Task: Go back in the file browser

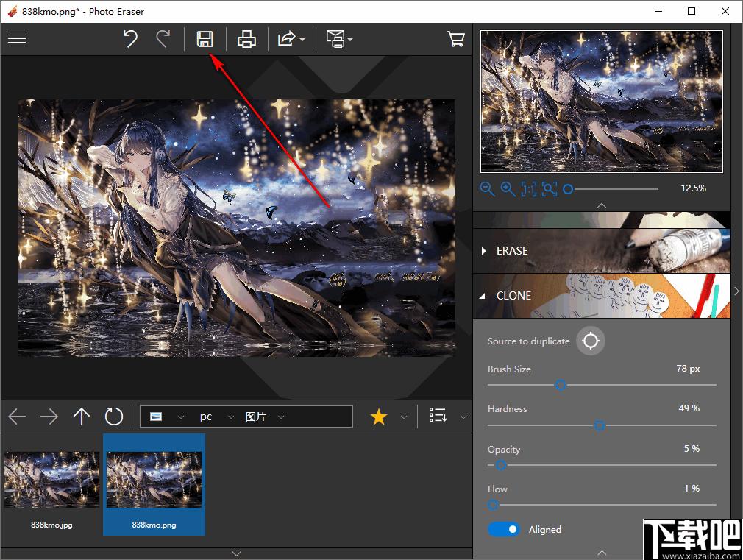Action: pos(17,417)
